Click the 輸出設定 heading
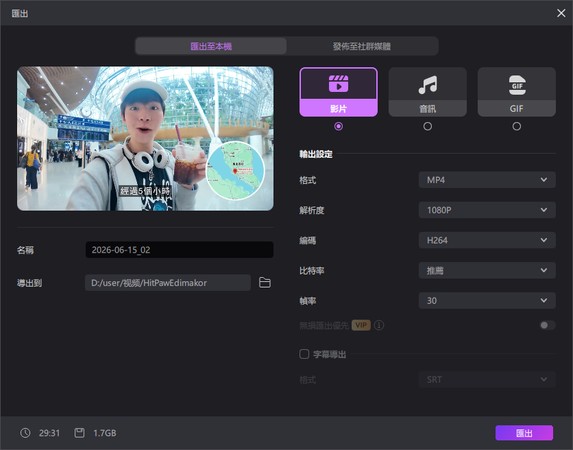This screenshot has width=573, height=450. point(316,154)
